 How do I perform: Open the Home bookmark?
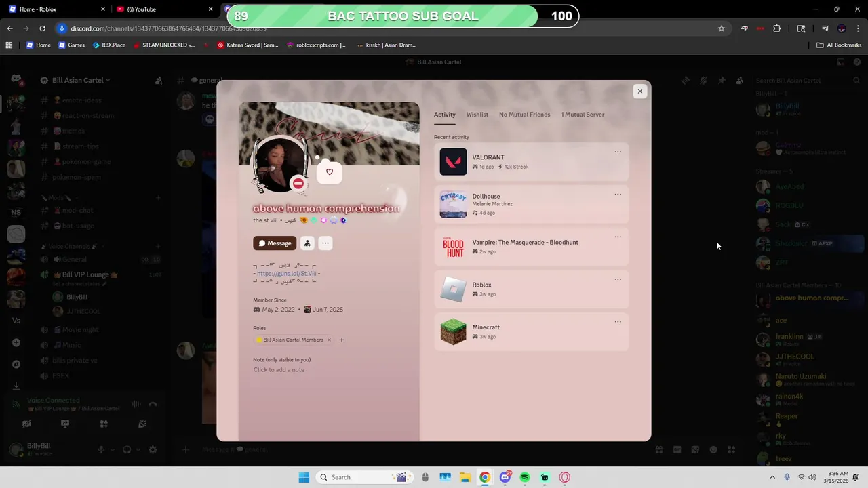point(38,45)
